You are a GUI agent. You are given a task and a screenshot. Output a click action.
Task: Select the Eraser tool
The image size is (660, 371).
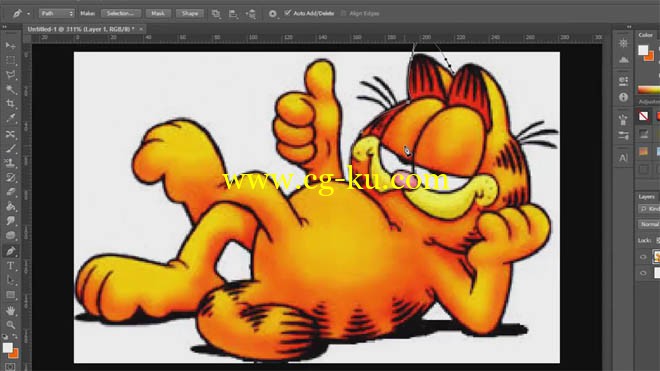pyautogui.click(x=11, y=192)
